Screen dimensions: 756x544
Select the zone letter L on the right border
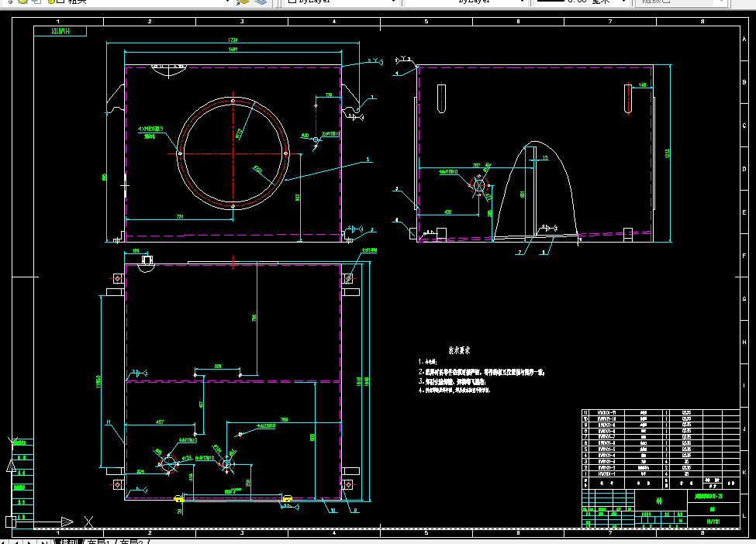click(x=744, y=516)
